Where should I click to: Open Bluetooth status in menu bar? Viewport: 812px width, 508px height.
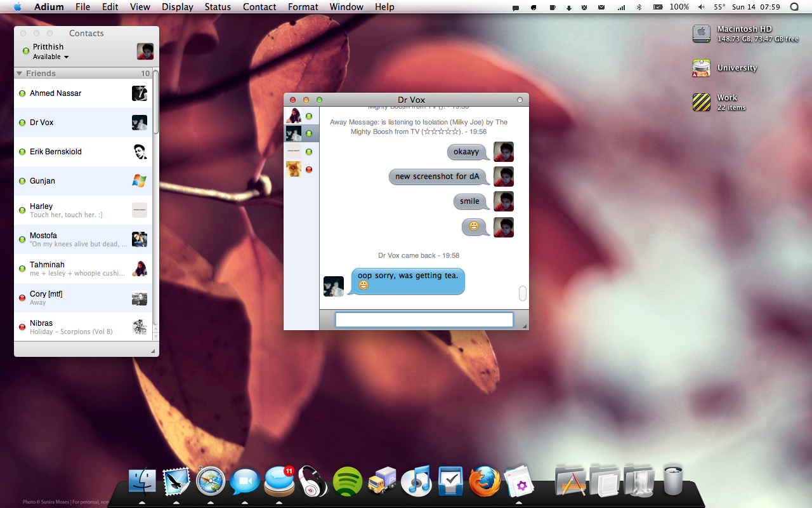tap(639, 7)
